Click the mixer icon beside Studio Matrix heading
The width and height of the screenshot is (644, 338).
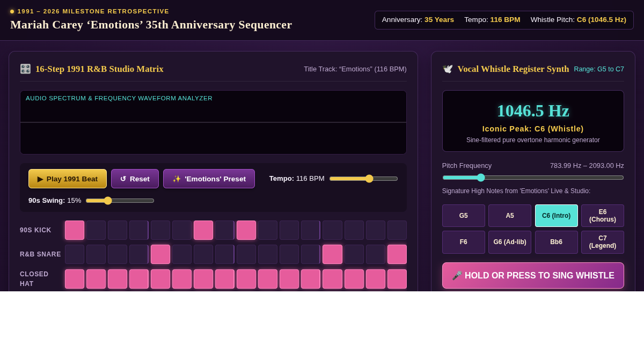(25, 69)
